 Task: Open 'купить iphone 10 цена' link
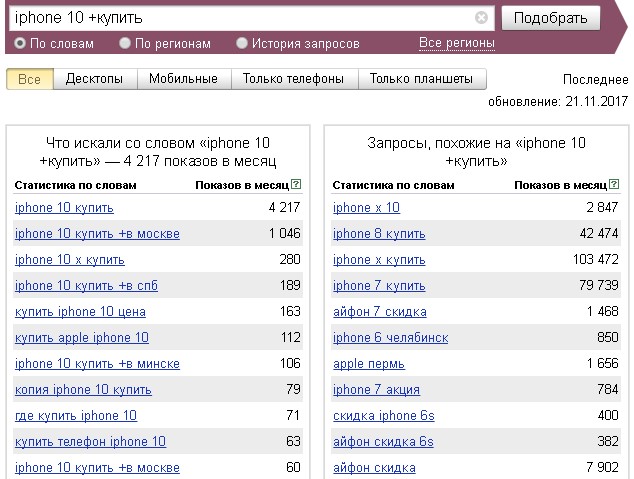[x=80, y=312]
